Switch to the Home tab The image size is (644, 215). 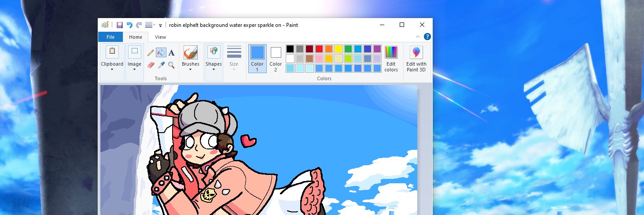[136, 37]
